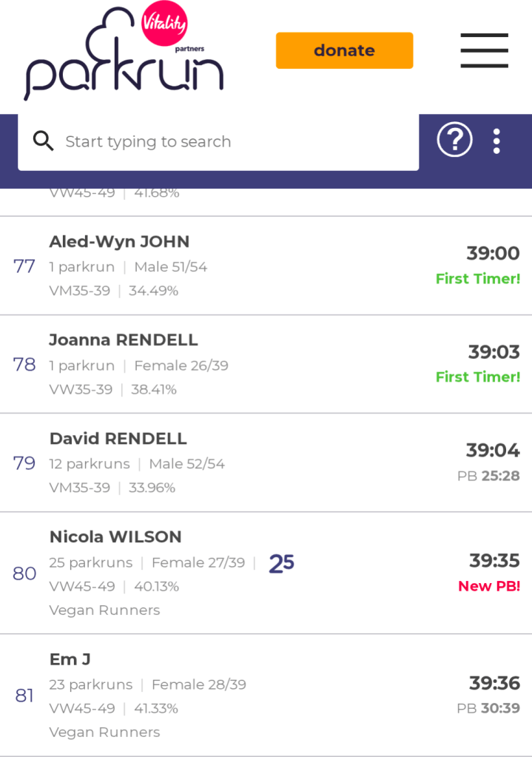Click the magnifying glass search icon

click(44, 141)
